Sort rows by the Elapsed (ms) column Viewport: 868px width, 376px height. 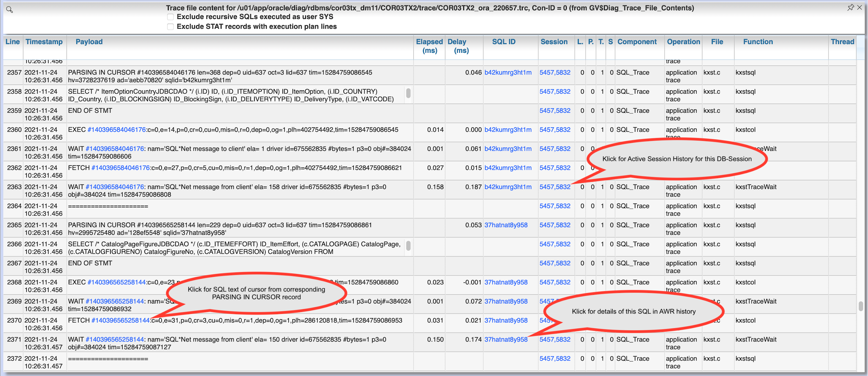[429, 46]
